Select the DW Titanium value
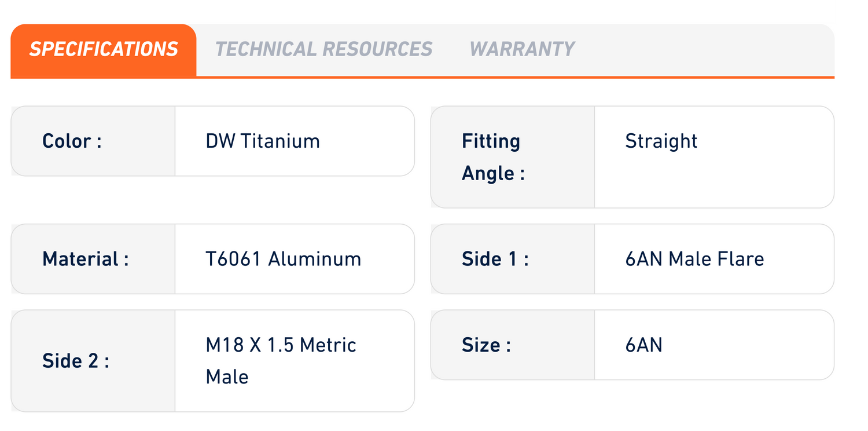This screenshot has width=868, height=431. coord(263,141)
